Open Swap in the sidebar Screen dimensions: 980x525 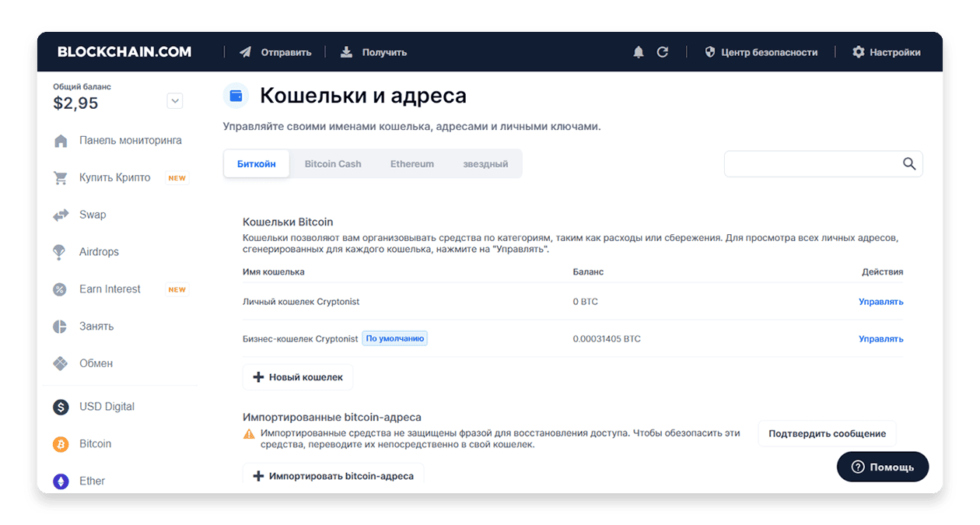click(x=93, y=215)
